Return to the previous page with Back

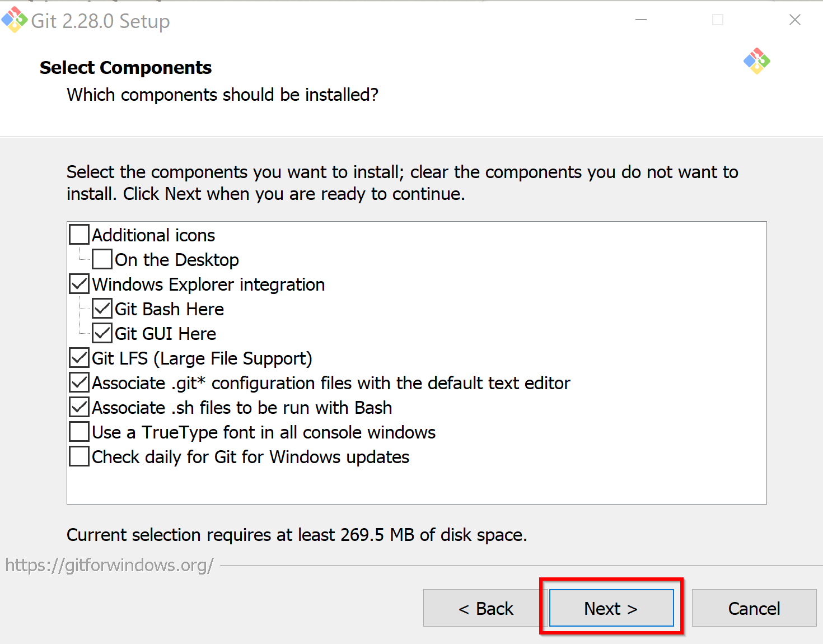pos(485,608)
